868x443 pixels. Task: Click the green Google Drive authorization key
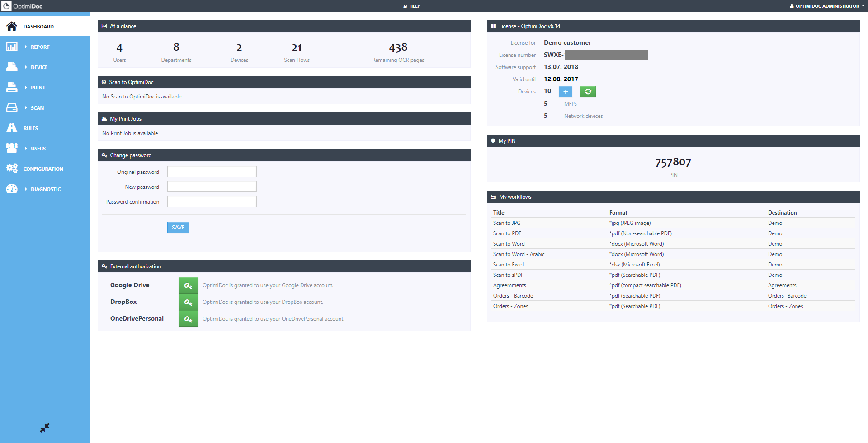(188, 285)
